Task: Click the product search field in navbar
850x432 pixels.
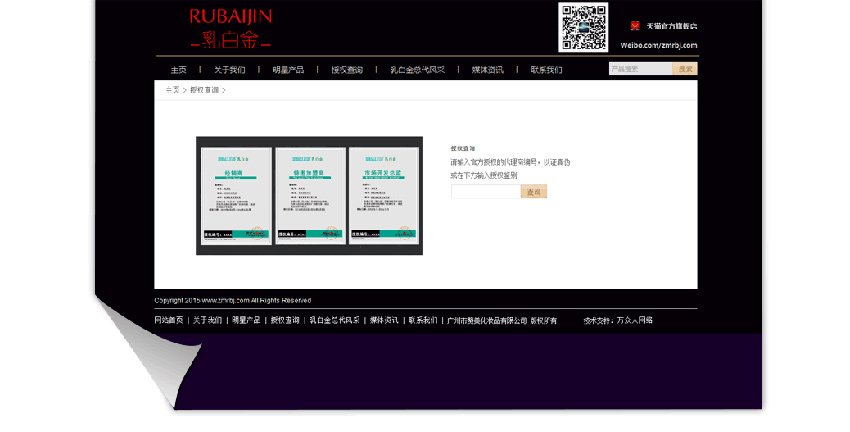Action: point(640,69)
